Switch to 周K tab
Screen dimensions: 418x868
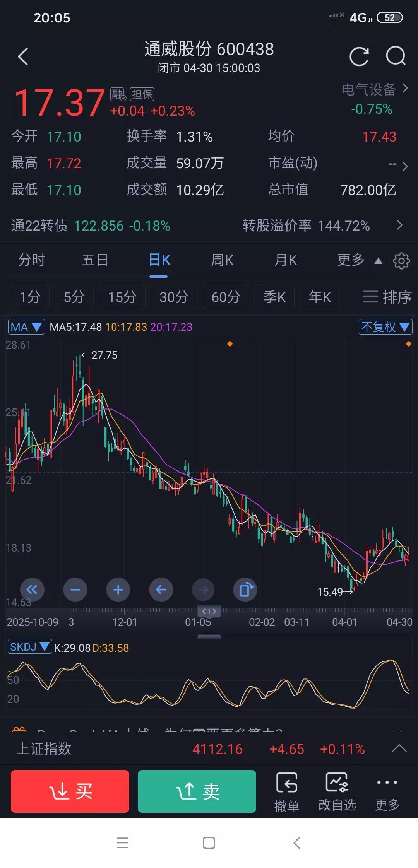(x=222, y=260)
